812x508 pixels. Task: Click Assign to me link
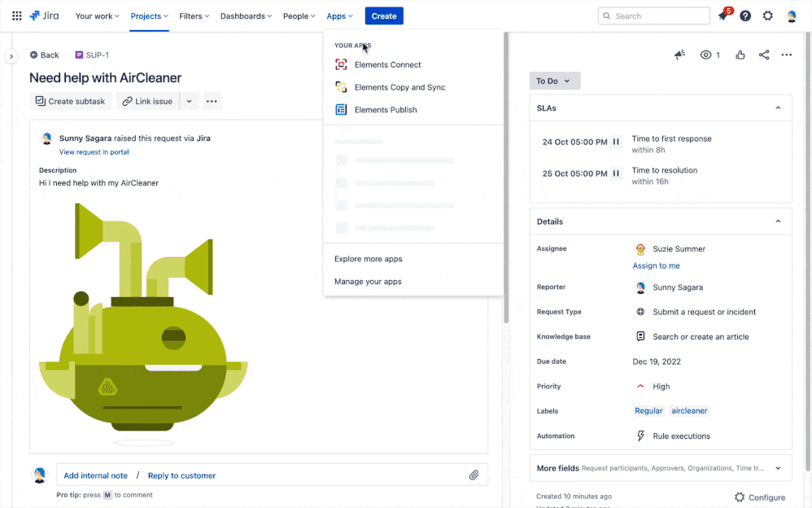point(656,265)
